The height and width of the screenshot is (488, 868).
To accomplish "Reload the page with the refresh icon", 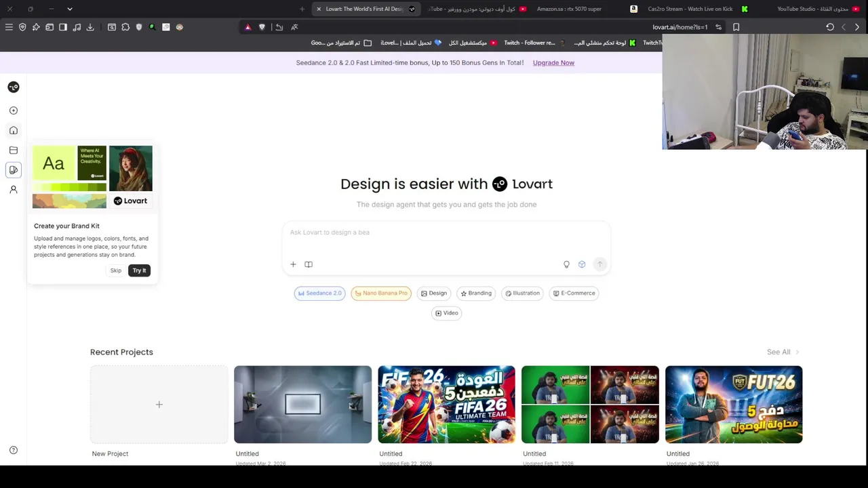I will (830, 27).
